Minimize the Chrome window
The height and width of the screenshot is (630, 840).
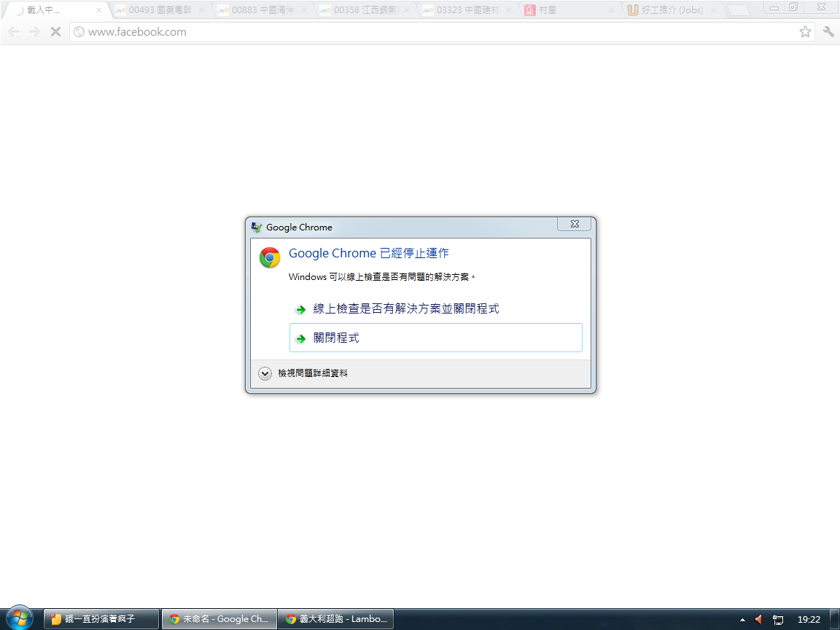tap(774, 7)
